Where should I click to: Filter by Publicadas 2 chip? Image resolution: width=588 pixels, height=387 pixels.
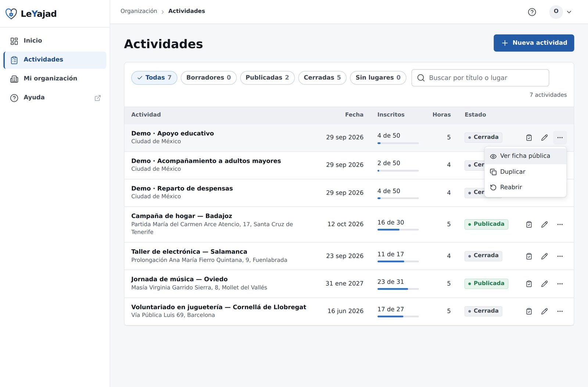[x=267, y=78]
